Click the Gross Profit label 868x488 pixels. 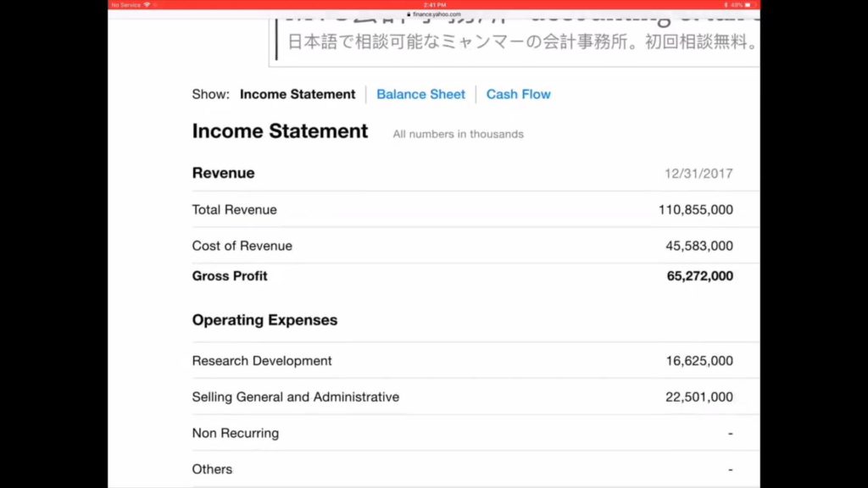[x=230, y=275]
